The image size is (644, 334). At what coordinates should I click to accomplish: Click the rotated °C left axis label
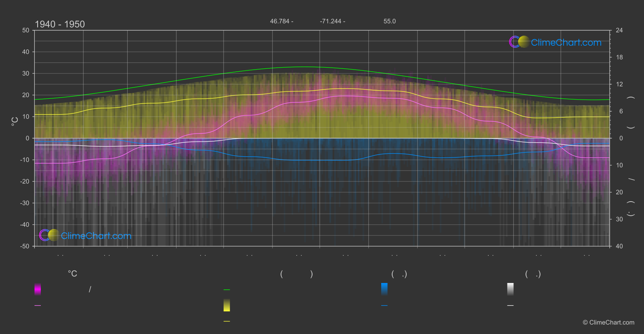15,121
